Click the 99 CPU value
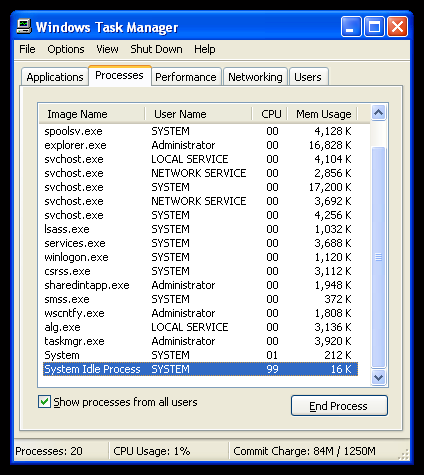This screenshot has width=424, height=475. click(272, 369)
